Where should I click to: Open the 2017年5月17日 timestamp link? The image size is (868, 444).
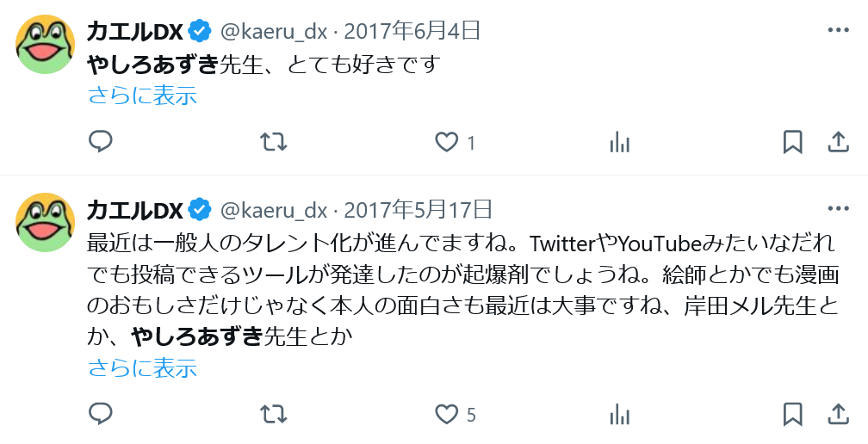(x=418, y=210)
